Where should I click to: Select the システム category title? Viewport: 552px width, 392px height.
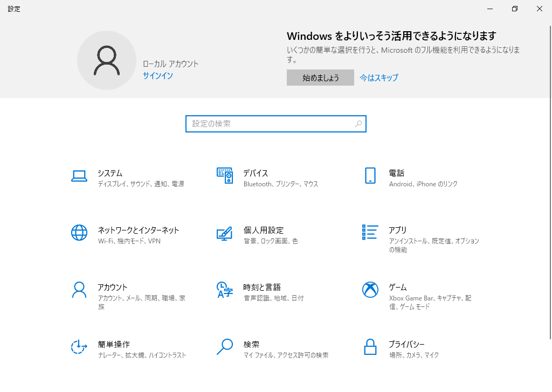click(x=110, y=173)
